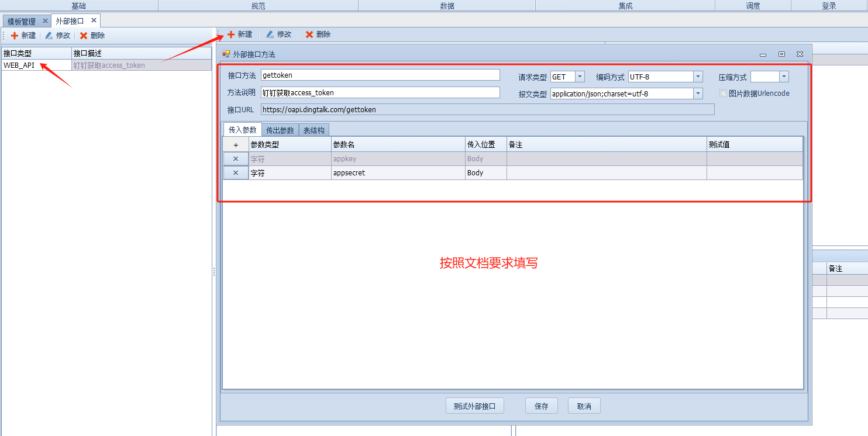The height and width of the screenshot is (436, 868).
Task: Click the right toolbar 修改 edit icon
Action: tap(270, 34)
